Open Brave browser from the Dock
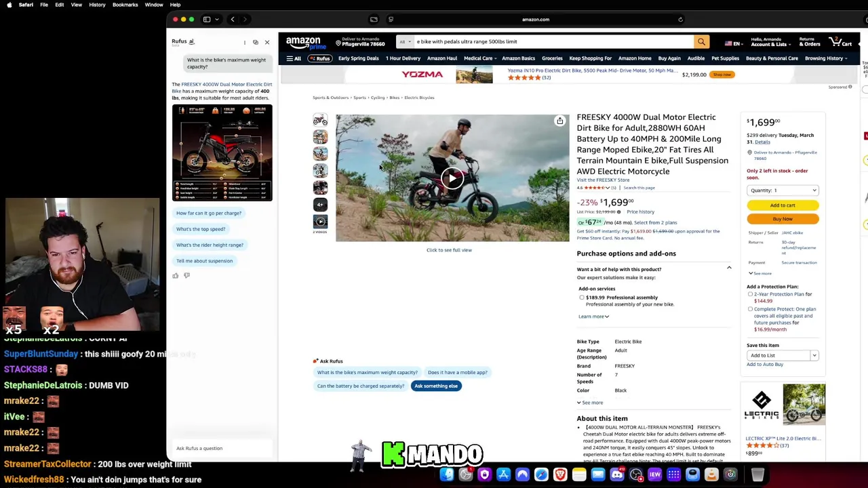Viewport: 868px width, 488px height. (x=560, y=475)
